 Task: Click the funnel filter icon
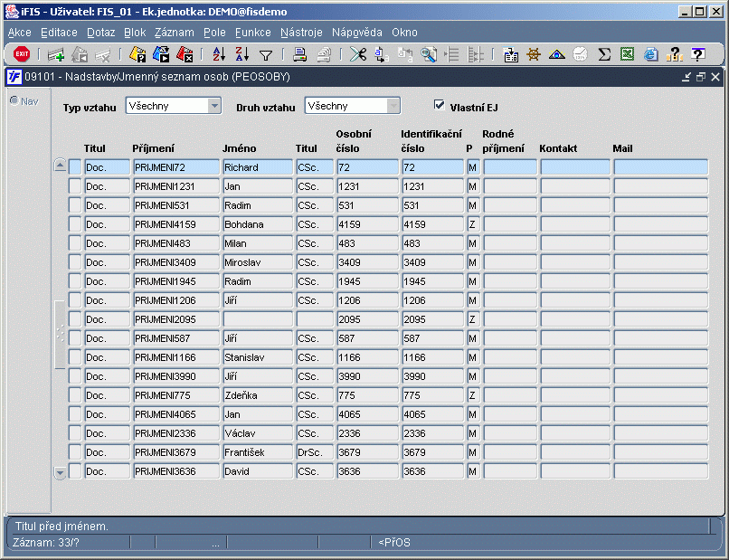pos(266,56)
